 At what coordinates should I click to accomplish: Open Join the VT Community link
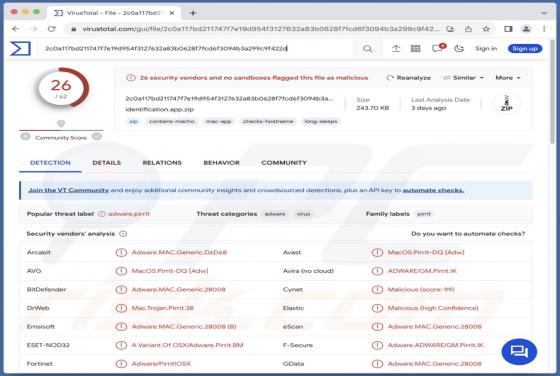(69, 190)
